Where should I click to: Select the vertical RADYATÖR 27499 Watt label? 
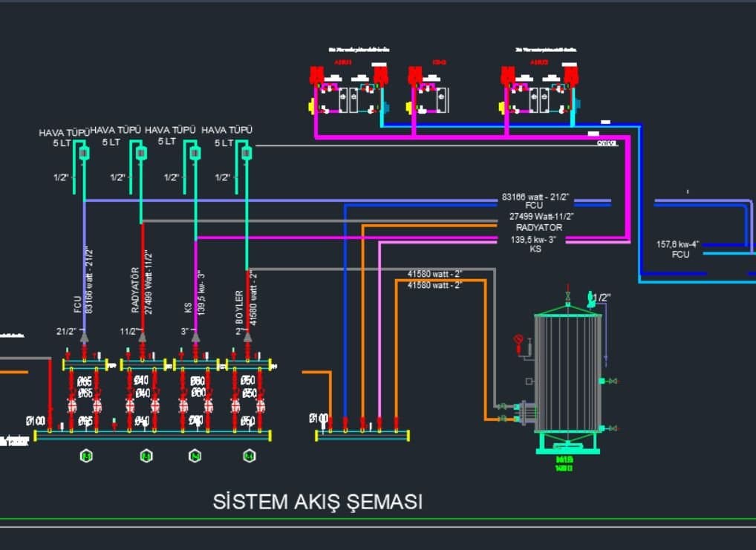coord(143,283)
